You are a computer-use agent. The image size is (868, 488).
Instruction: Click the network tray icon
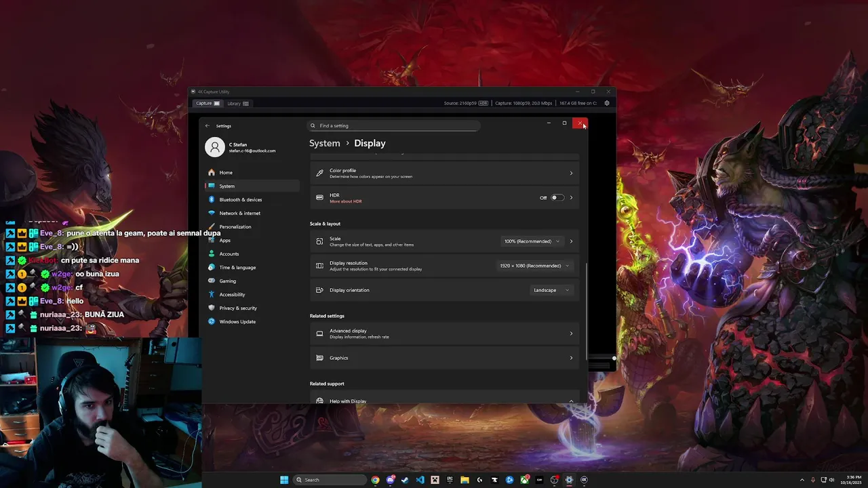[x=823, y=480]
